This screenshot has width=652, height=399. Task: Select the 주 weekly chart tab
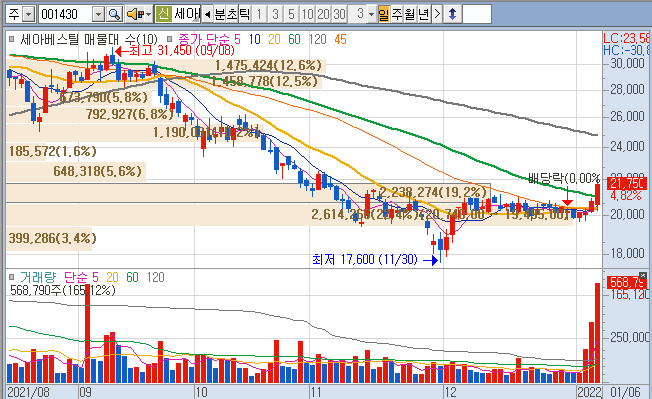(x=397, y=15)
